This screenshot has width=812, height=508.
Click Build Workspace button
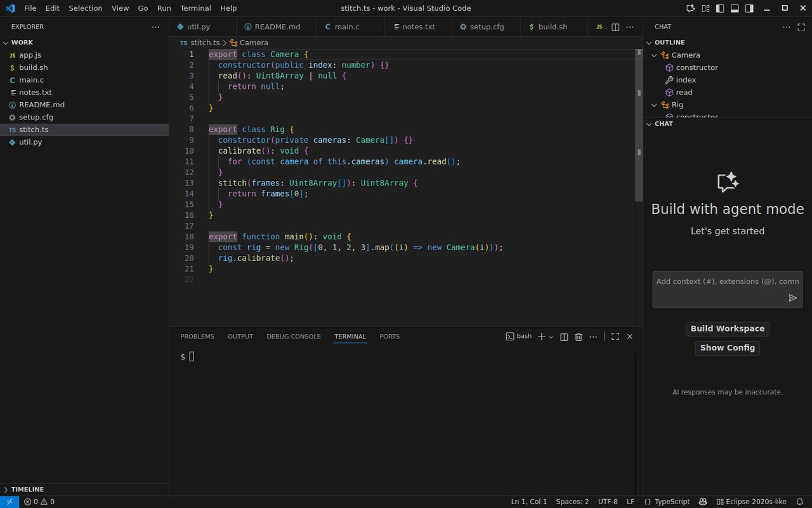[728, 328]
